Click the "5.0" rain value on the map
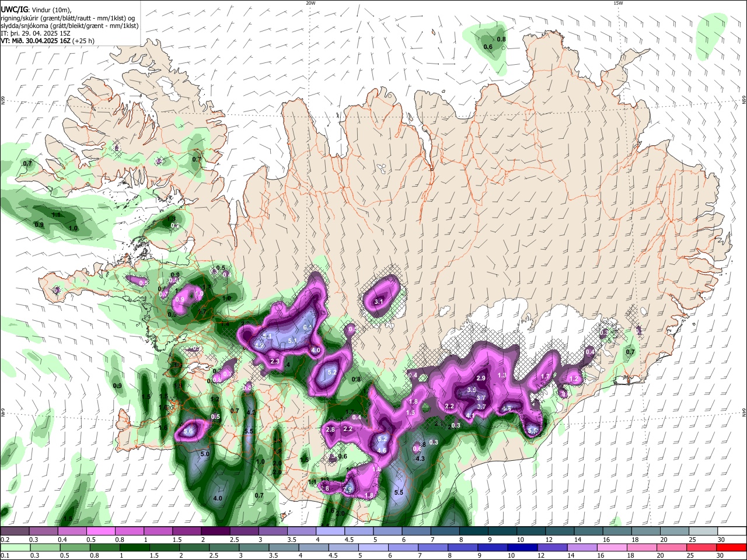Image resolution: width=747 pixels, height=560 pixels. [205, 454]
